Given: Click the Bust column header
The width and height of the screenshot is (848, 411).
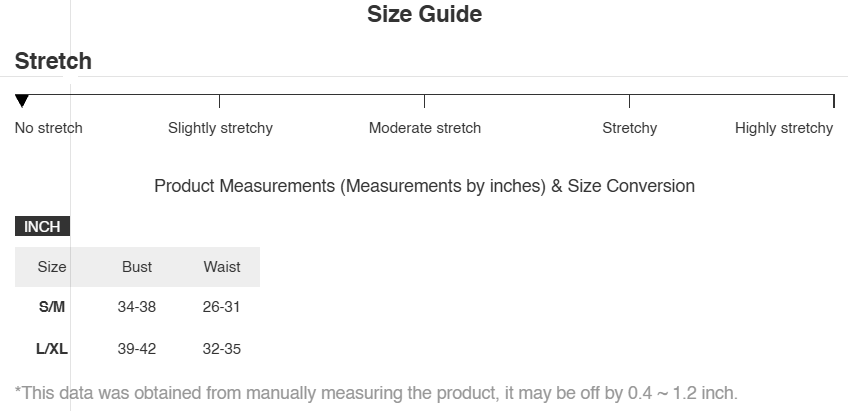Looking at the screenshot, I should [137, 267].
